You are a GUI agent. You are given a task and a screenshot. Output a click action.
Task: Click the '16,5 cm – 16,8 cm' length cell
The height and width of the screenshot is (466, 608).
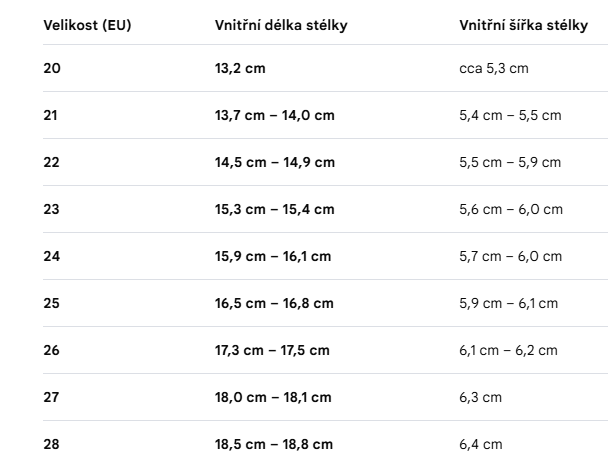click(274, 303)
